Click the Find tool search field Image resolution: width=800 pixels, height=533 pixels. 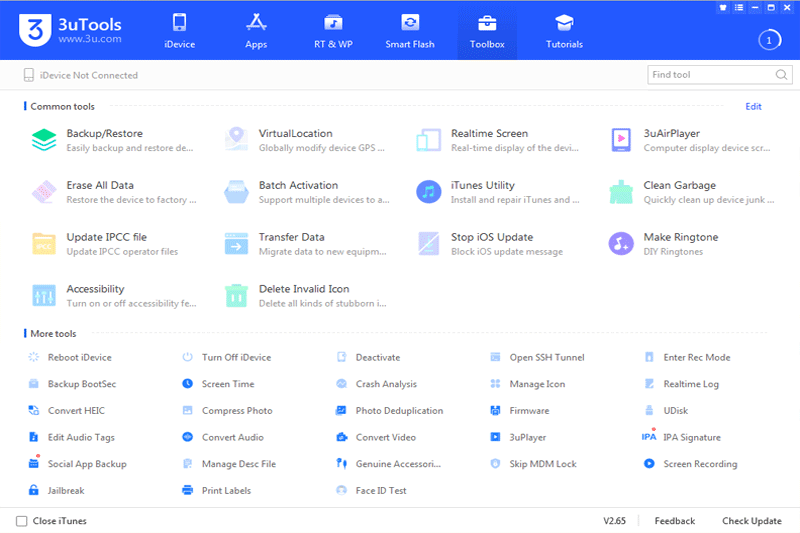click(710, 75)
